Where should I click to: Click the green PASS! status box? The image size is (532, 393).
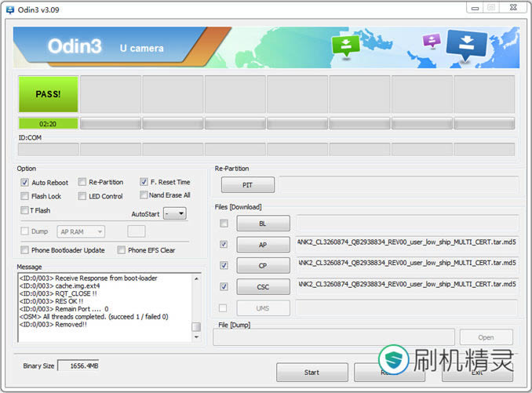(48, 94)
